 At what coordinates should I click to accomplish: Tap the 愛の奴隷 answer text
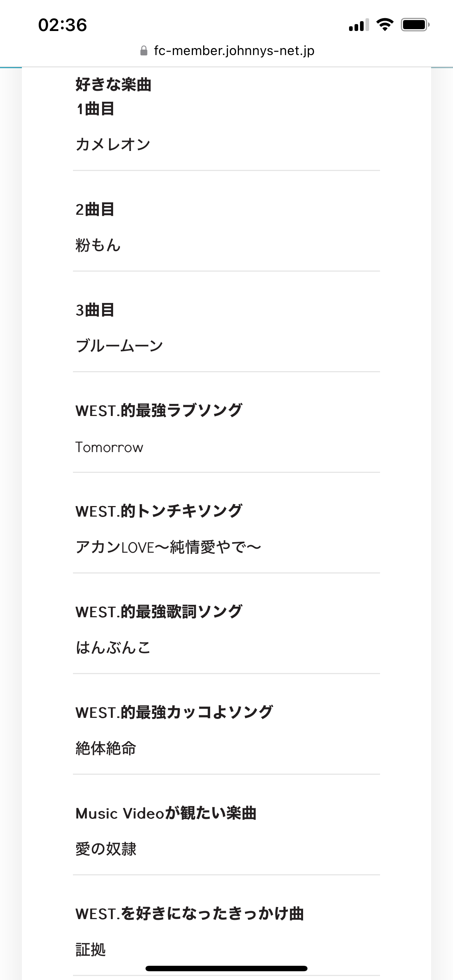tap(106, 849)
